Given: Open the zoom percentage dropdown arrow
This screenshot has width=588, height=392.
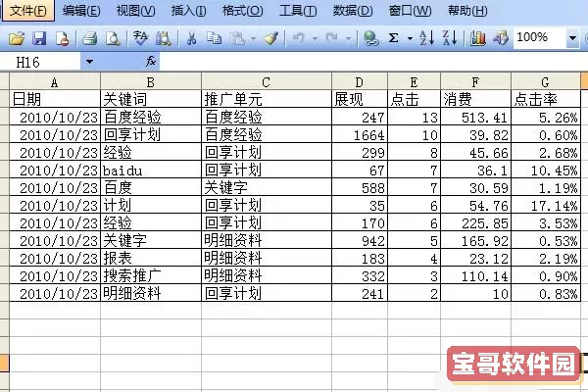Looking at the screenshot, I should click(x=572, y=38).
